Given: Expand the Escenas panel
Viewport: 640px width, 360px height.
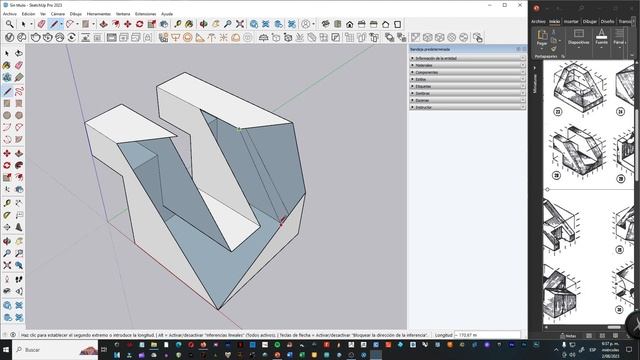Looking at the screenshot, I should [x=467, y=100].
